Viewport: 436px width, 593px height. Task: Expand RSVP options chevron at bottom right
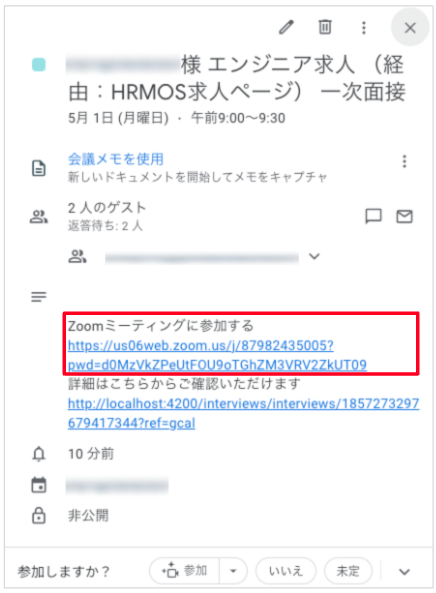click(404, 571)
